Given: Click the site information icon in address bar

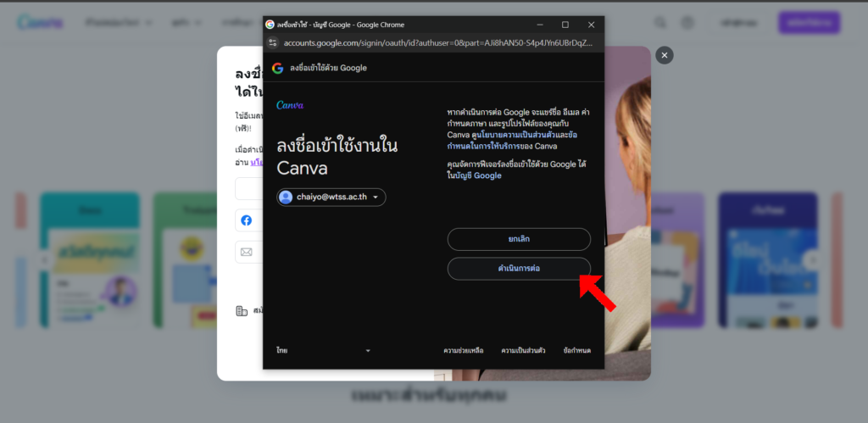Looking at the screenshot, I should (x=272, y=42).
